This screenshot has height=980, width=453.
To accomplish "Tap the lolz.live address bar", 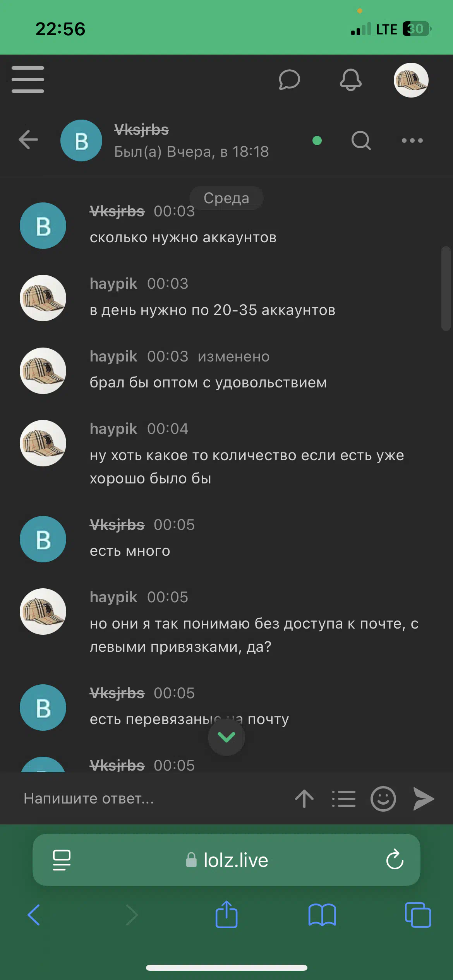I will [226, 860].
